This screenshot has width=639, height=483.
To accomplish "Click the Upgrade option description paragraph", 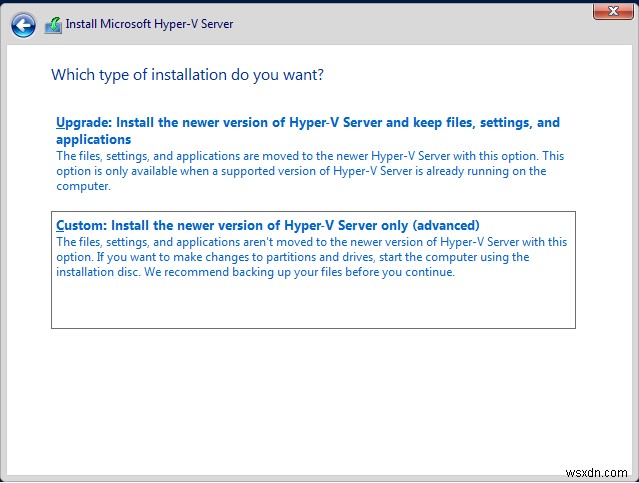I will [x=310, y=170].
